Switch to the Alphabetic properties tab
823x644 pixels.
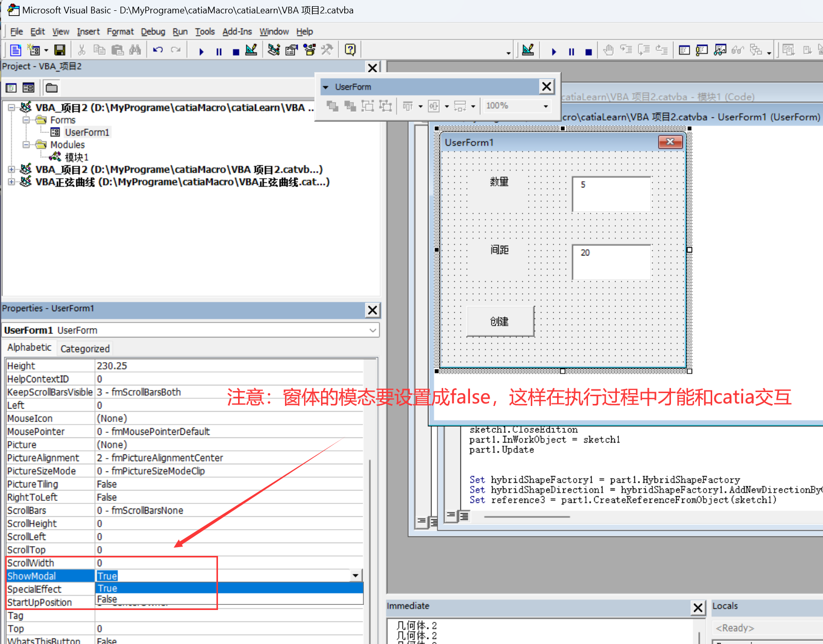(x=29, y=347)
